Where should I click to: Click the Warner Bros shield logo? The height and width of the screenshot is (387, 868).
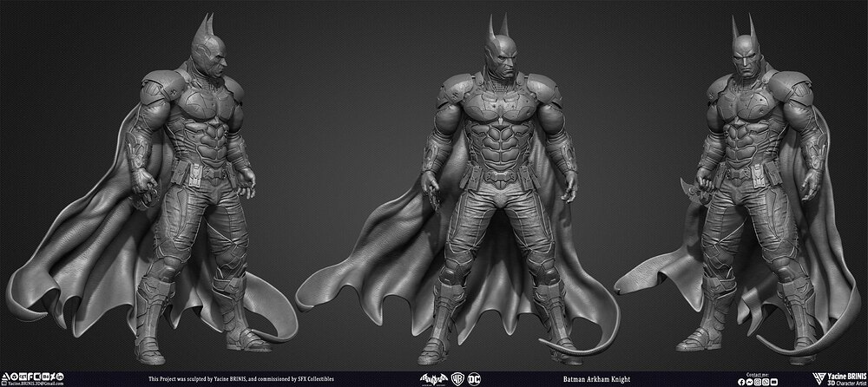pyautogui.click(x=457, y=379)
